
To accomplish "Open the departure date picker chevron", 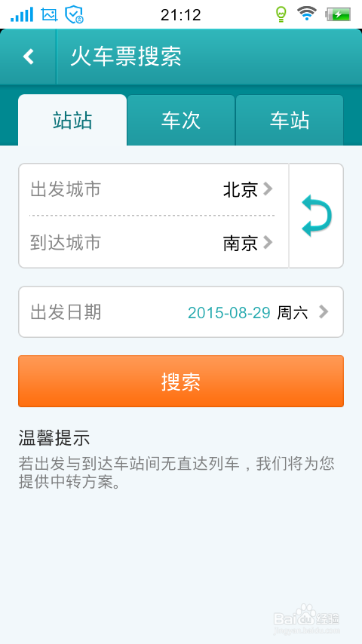I will click(x=324, y=311).
